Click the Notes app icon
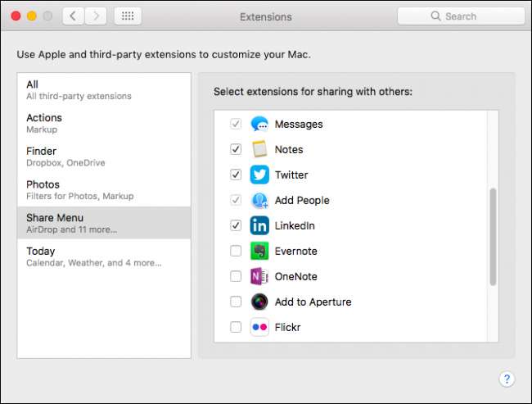 point(259,150)
